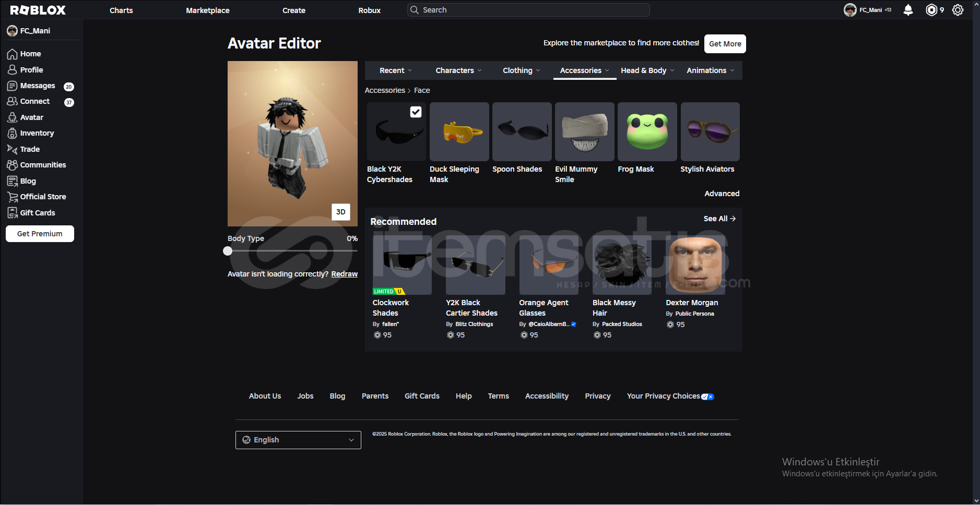
Task: Expand the Clothing dropdown
Action: (x=521, y=70)
